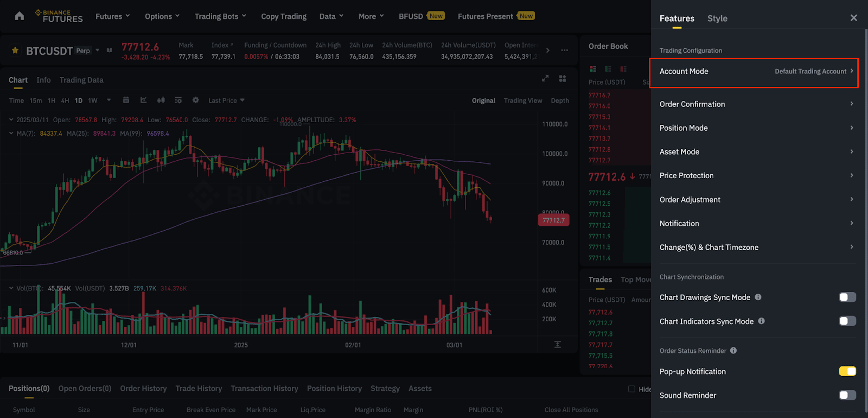
Task: Change the candlestick chart style icon
Action: tap(161, 100)
